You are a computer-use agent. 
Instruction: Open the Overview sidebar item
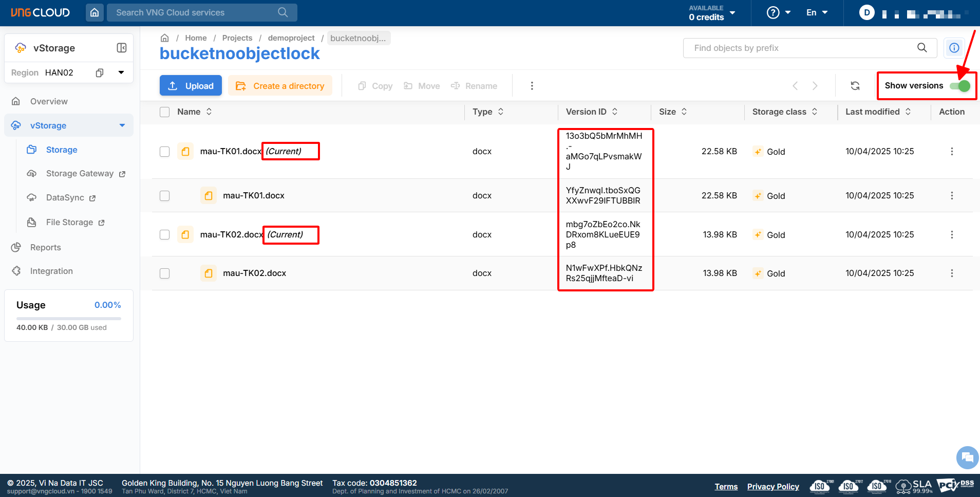(49, 101)
